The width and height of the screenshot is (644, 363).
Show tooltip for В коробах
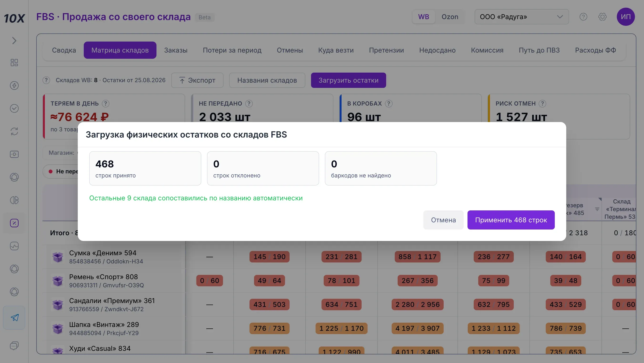coord(389,104)
